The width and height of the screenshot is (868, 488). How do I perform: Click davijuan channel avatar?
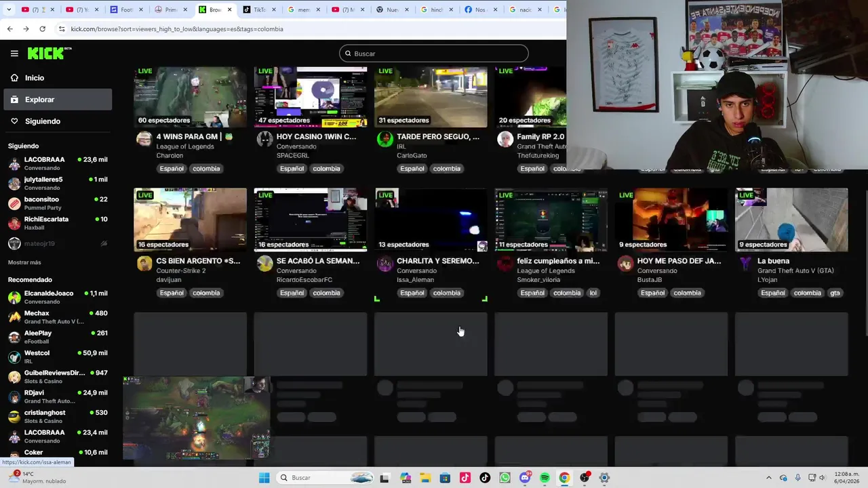click(x=144, y=264)
